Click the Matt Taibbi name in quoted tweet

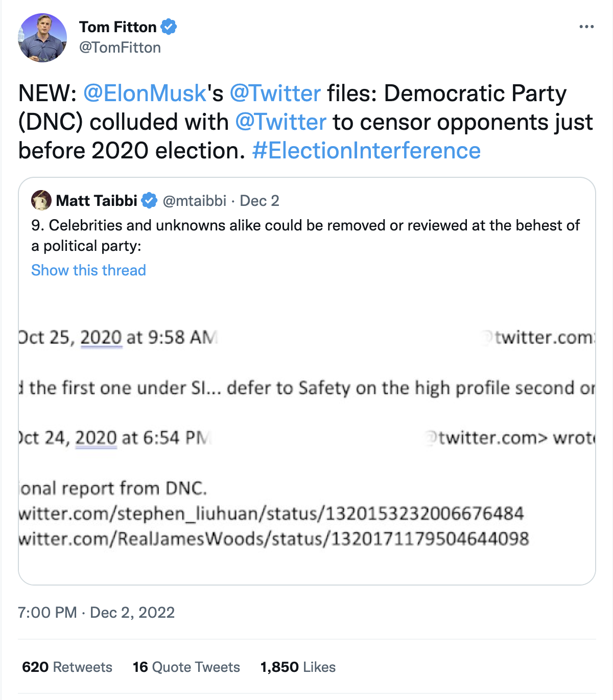pyautogui.click(x=97, y=201)
